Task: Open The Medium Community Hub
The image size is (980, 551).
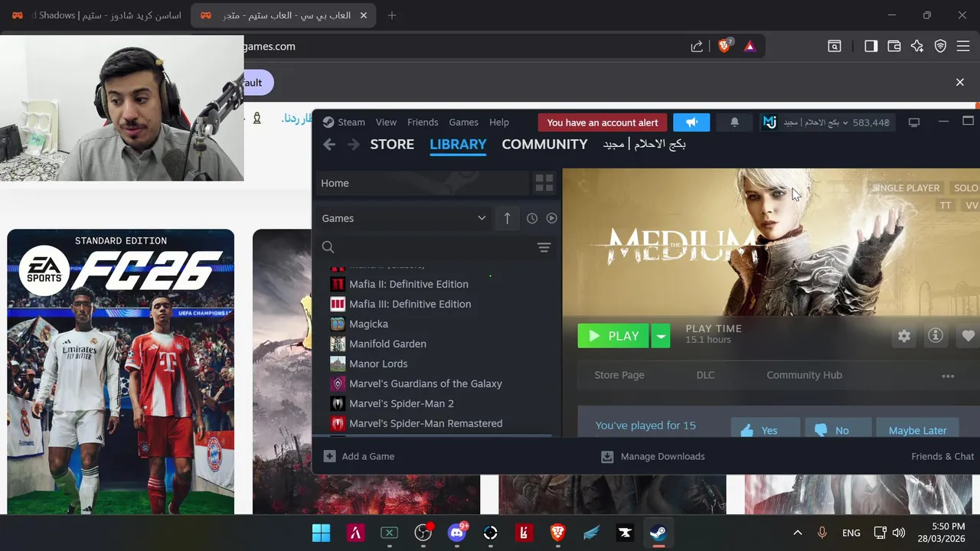Action: coord(804,375)
